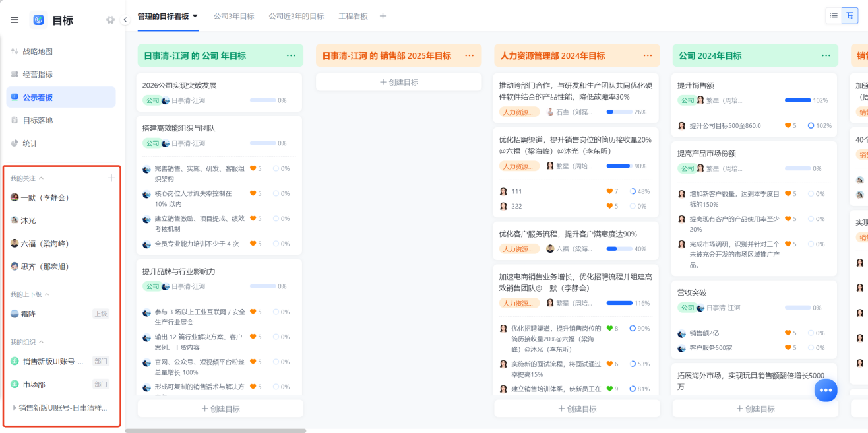Screen dimensions: 868x433
Task: Add a follow with the 我的关注 plus icon
Action: pos(111,178)
